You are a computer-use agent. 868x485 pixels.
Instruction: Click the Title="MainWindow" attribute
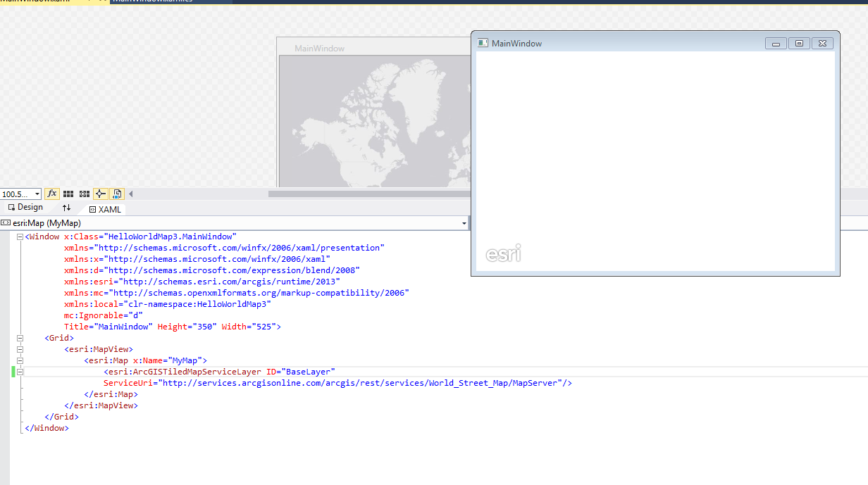click(x=108, y=327)
